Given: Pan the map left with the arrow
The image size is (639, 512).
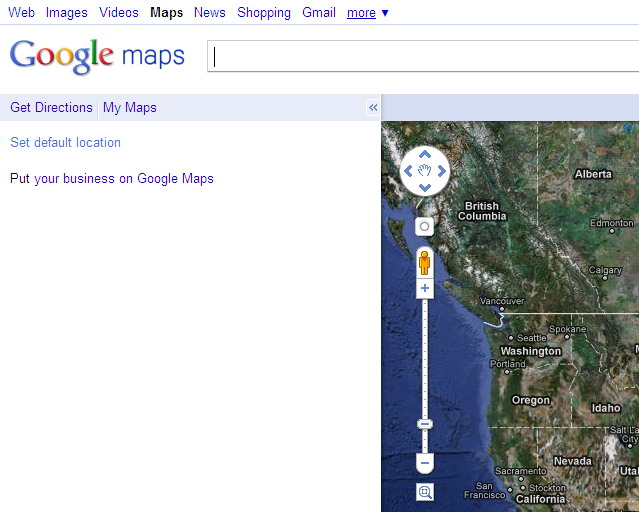Looking at the screenshot, I should click(x=408, y=172).
